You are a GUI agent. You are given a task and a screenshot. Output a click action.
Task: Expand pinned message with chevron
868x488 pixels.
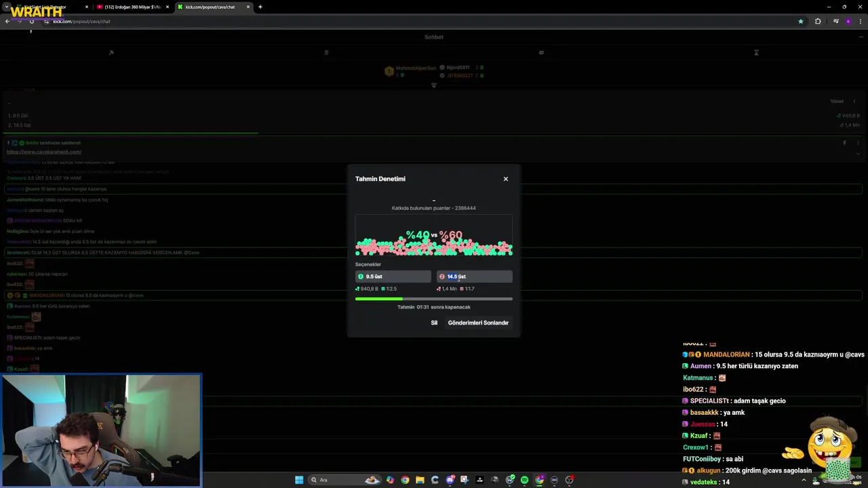pyautogui.click(x=858, y=153)
